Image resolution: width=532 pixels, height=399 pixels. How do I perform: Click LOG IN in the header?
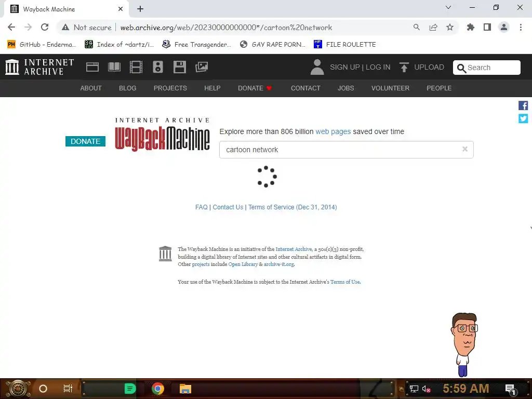pyautogui.click(x=378, y=67)
